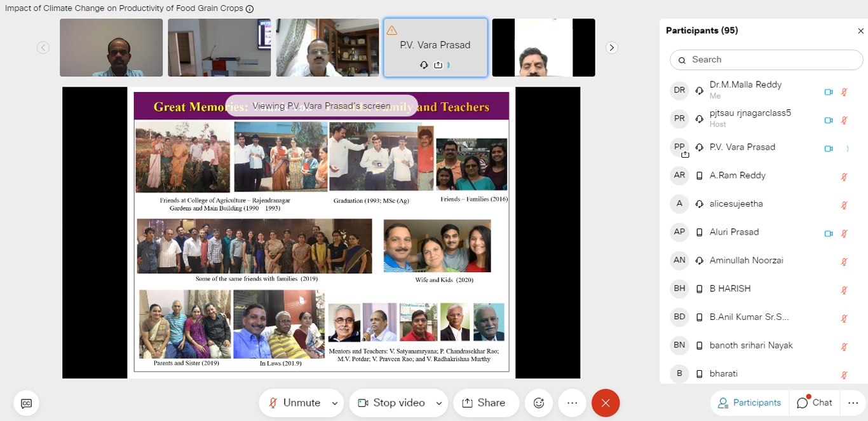Screen dimensions: 868x421
Task: Toggle the muted mic for banoth srihari Nayak
Action: click(x=844, y=347)
